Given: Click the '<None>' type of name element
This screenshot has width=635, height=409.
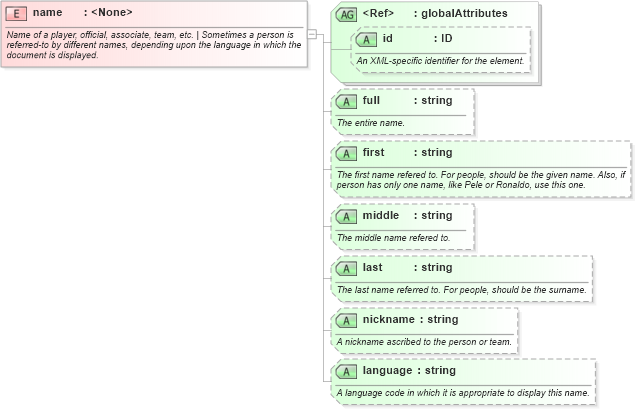Looking at the screenshot, I should tap(112, 13).
